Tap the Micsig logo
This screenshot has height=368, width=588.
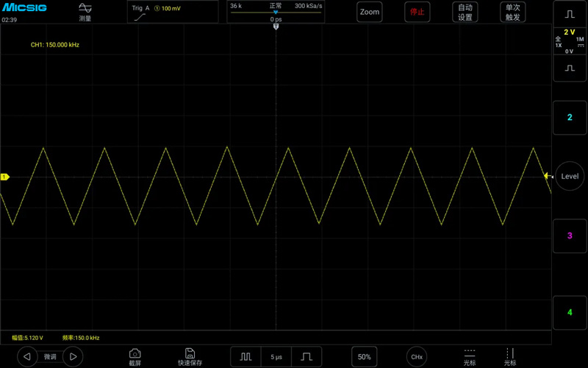point(24,7)
